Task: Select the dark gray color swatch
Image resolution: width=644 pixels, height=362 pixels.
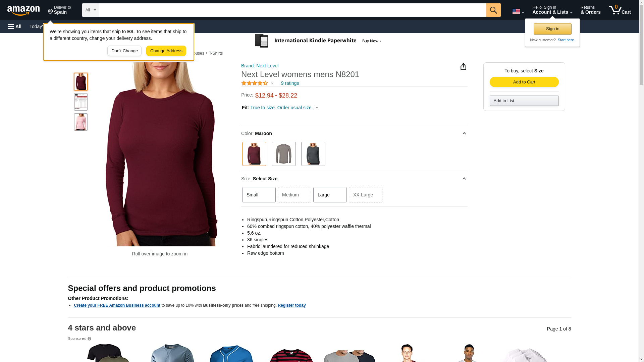Action: (x=313, y=154)
